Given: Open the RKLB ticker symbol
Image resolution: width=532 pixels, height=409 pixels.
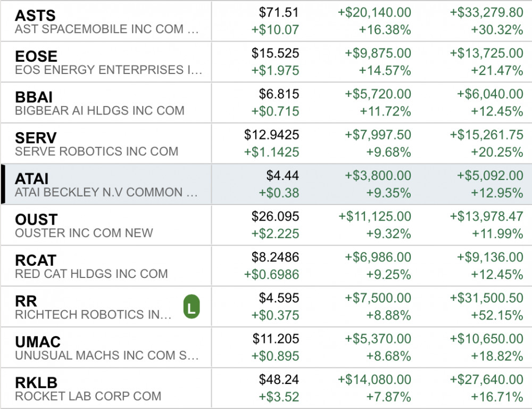Looking at the screenshot, I should [x=36, y=383].
